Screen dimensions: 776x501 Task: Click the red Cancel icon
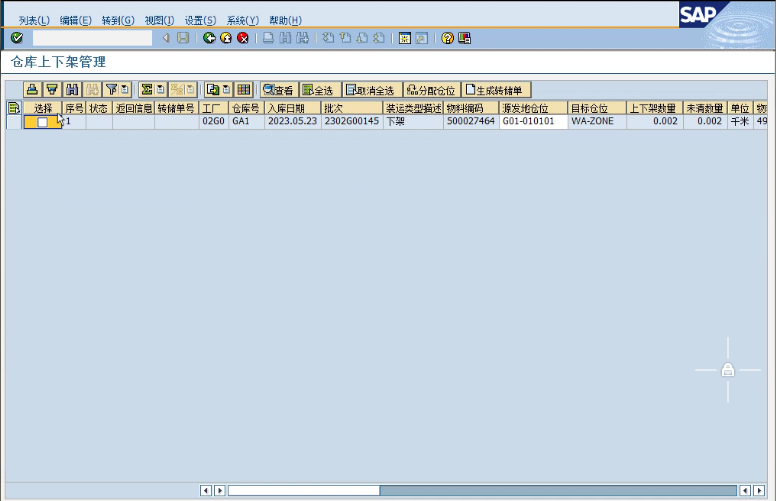click(x=242, y=38)
